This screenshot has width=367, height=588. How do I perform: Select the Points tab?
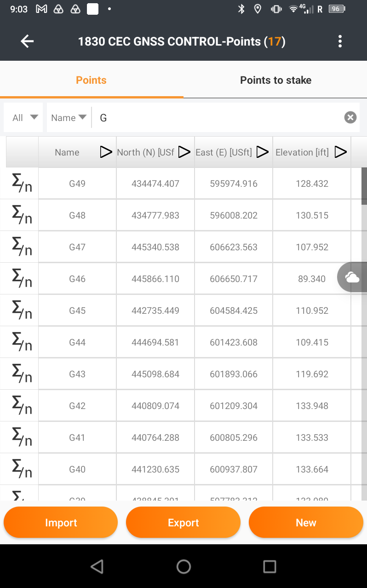coord(91,80)
